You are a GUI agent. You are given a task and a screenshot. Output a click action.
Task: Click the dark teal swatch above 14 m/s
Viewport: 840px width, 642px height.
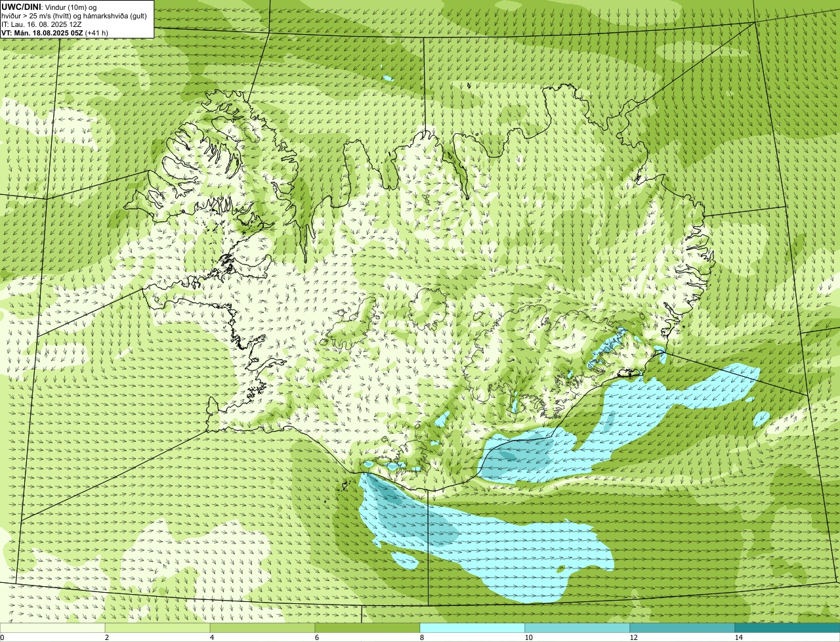tap(787, 628)
